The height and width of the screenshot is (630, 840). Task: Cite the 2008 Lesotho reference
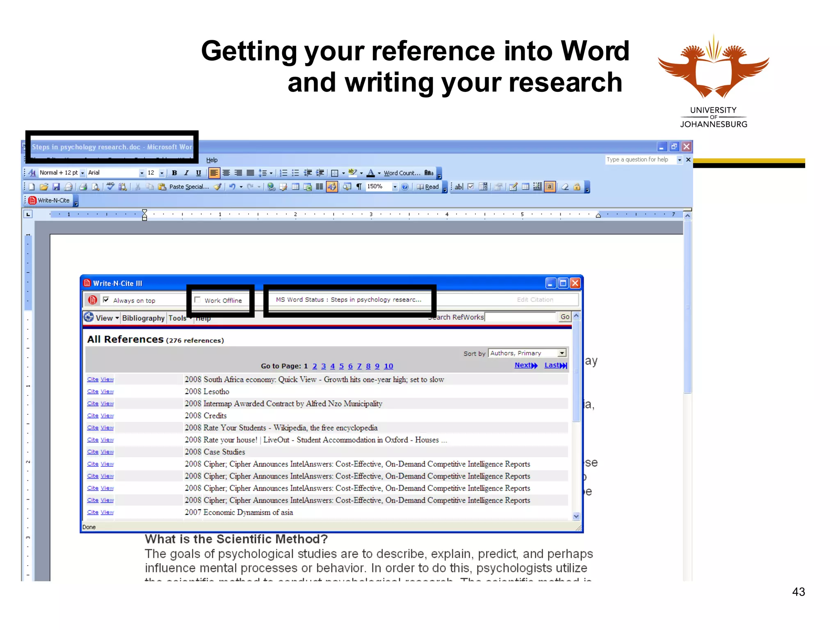[x=93, y=391]
